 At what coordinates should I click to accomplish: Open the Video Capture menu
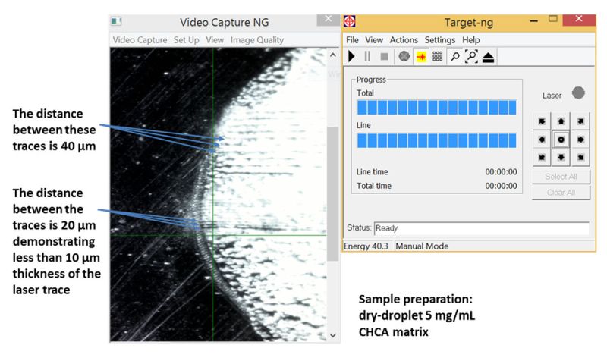140,40
